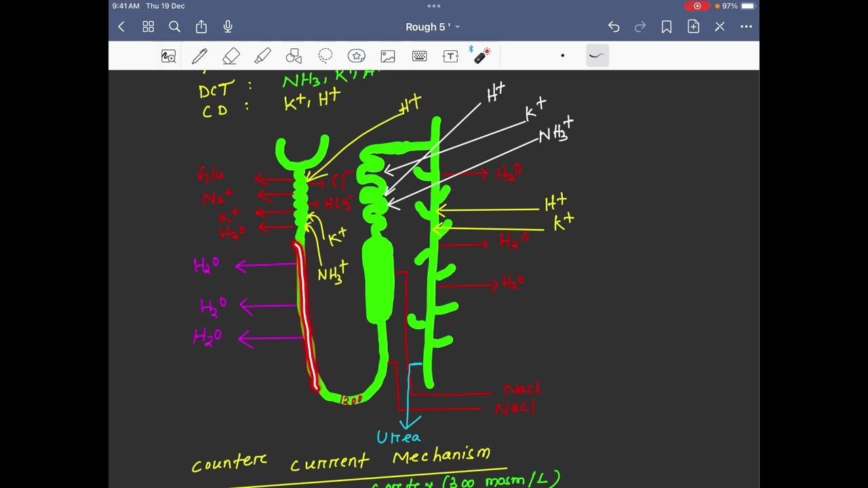Screen dimensions: 868x488
Task: Select the Shapes tool
Action: click(294, 56)
